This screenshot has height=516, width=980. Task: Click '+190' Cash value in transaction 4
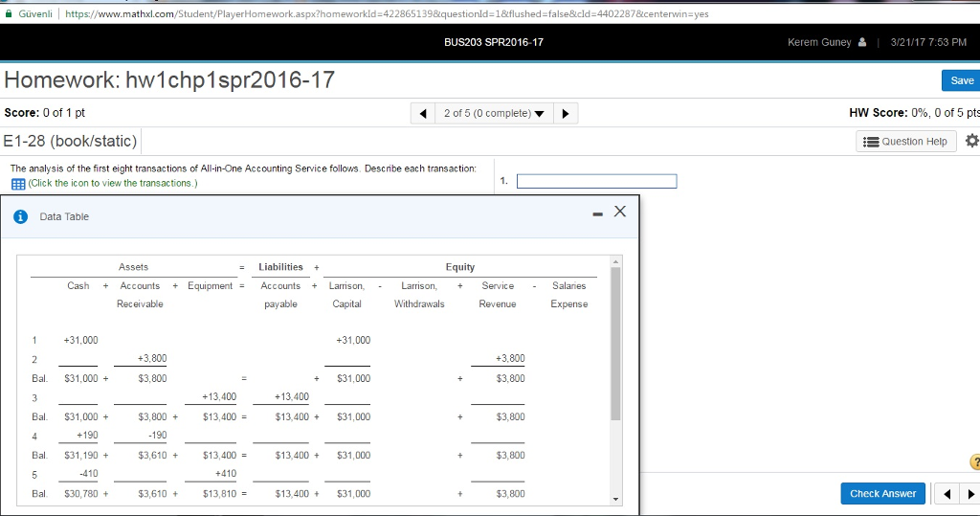click(87, 435)
